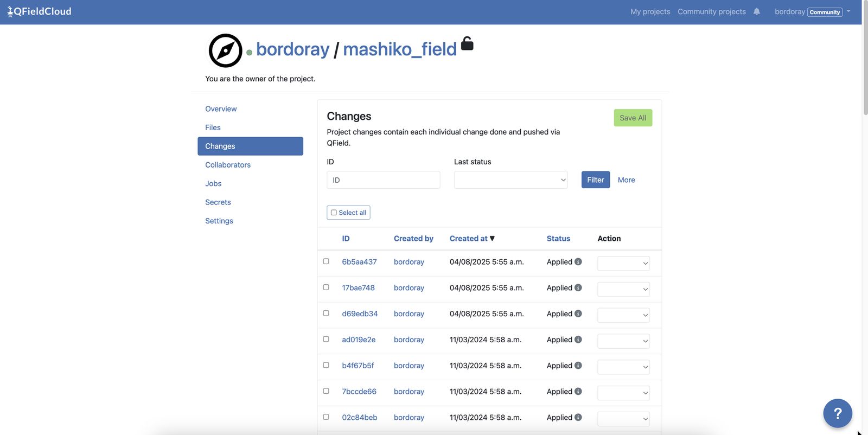868x435 pixels.
Task: Open the mashiko_field project link
Action: click(x=400, y=49)
